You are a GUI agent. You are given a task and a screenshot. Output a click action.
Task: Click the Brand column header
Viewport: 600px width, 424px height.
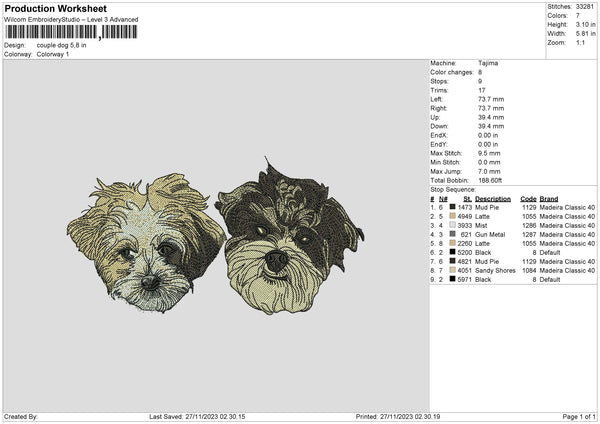point(551,198)
